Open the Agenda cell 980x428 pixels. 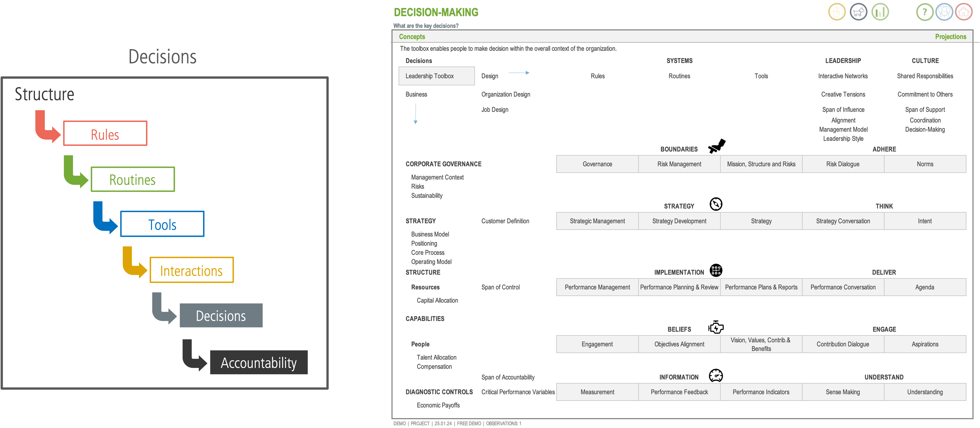pos(925,287)
